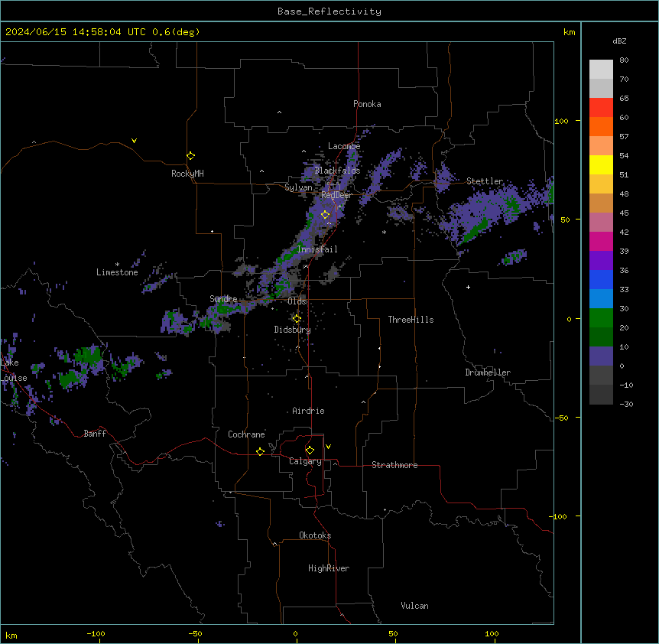Click the legend value 80
This screenshot has width=659, height=644.
tap(624, 60)
